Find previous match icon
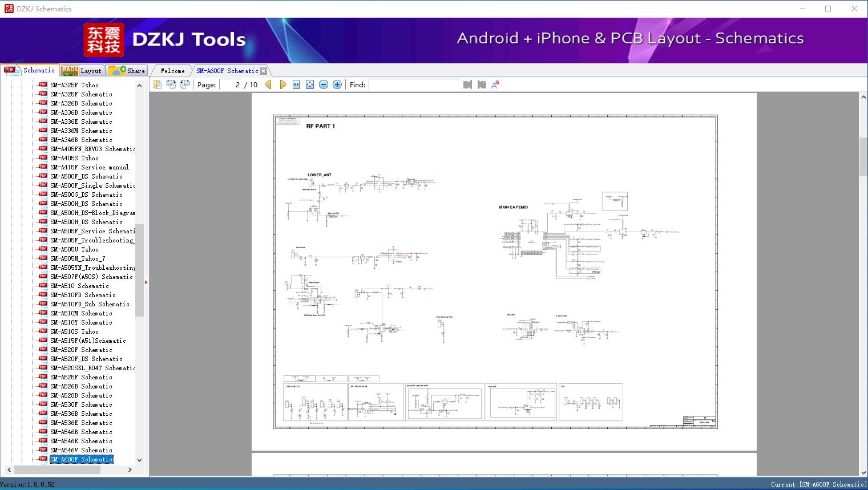Image resolution: width=868 pixels, height=490 pixels. 467,84
